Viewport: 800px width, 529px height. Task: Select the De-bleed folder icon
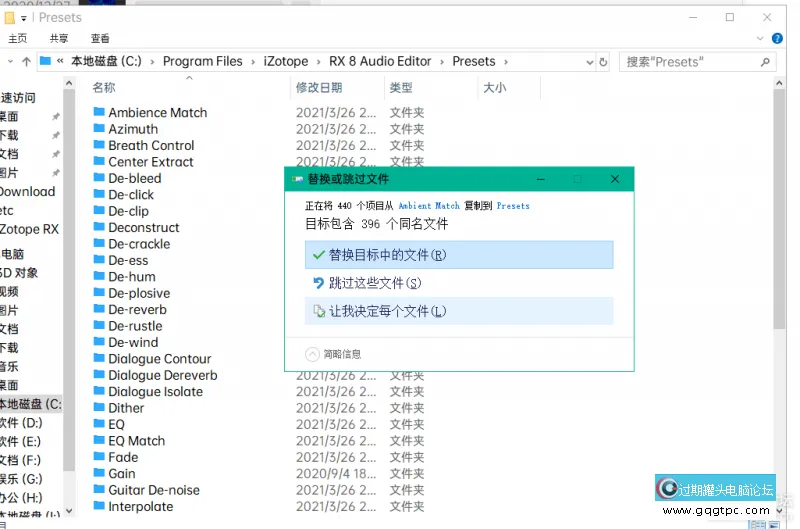(99, 178)
